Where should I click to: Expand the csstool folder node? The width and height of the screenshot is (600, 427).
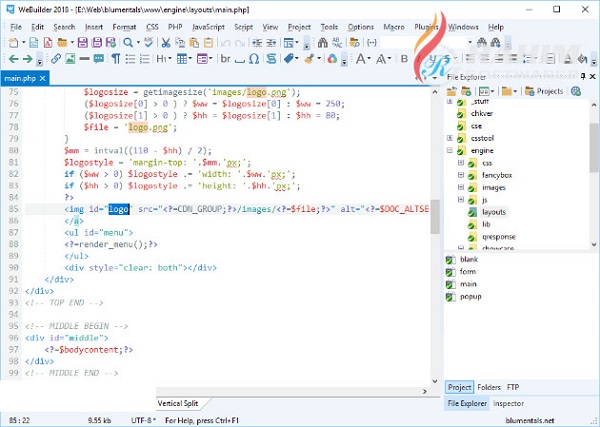coord(450,139)
